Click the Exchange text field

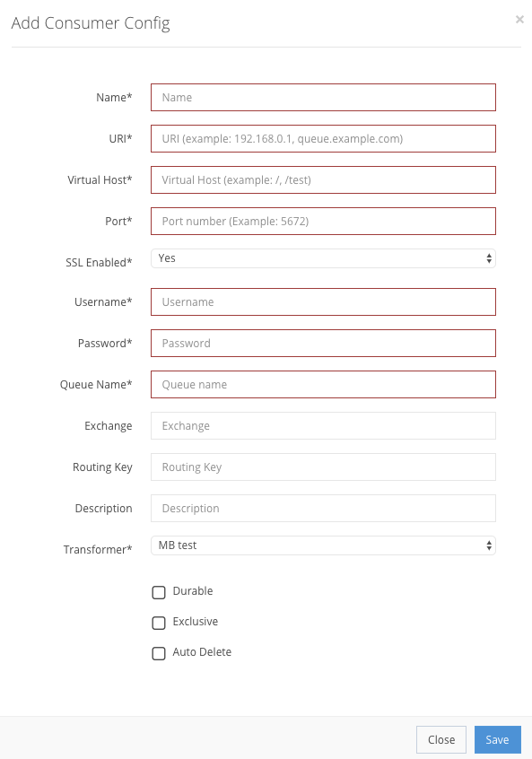323,425
